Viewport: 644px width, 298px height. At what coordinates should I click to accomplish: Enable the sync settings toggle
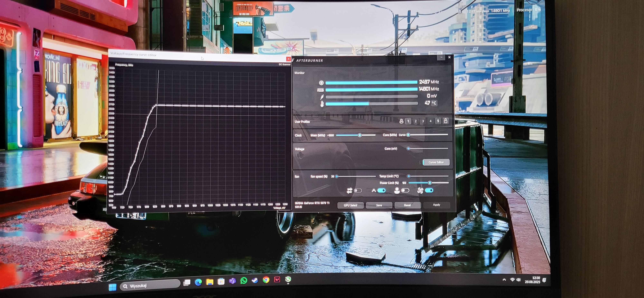[x=358, y=191]
